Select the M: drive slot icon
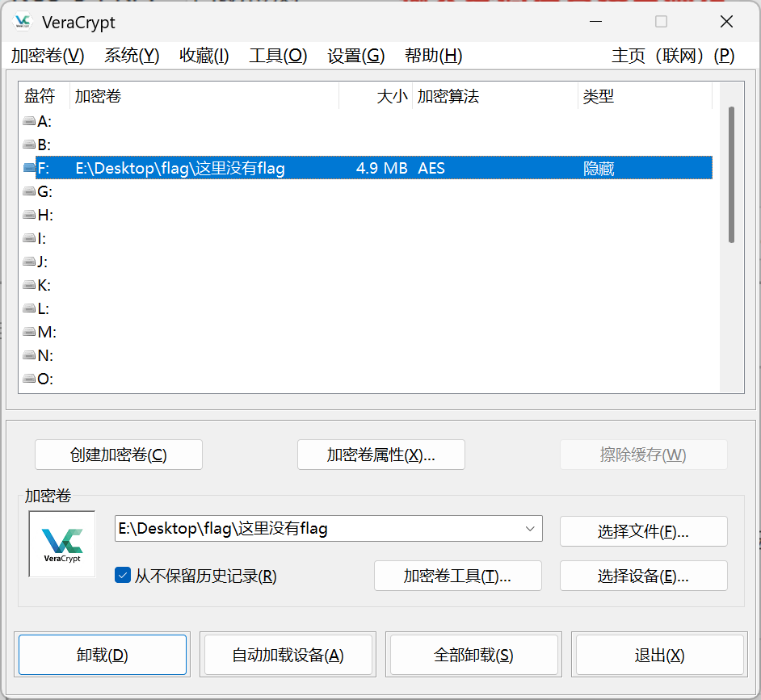The height and width of the screenshot is (700, 761). tap(30, 332)
